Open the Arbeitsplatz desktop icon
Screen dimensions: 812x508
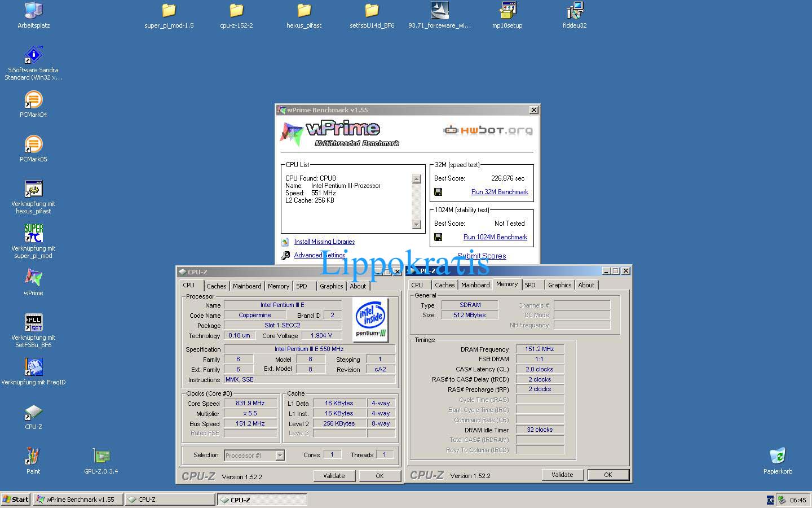coord(33,15)
